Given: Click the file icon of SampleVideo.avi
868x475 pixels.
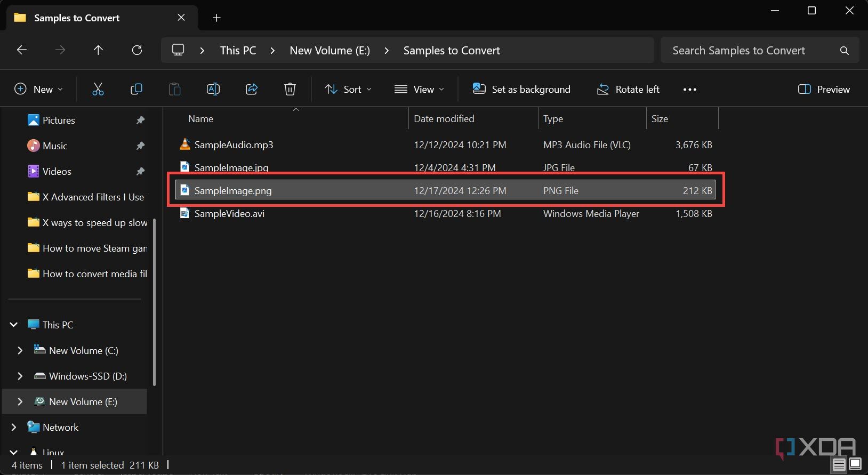Looking at the screenshot, I should pos(185,213).
